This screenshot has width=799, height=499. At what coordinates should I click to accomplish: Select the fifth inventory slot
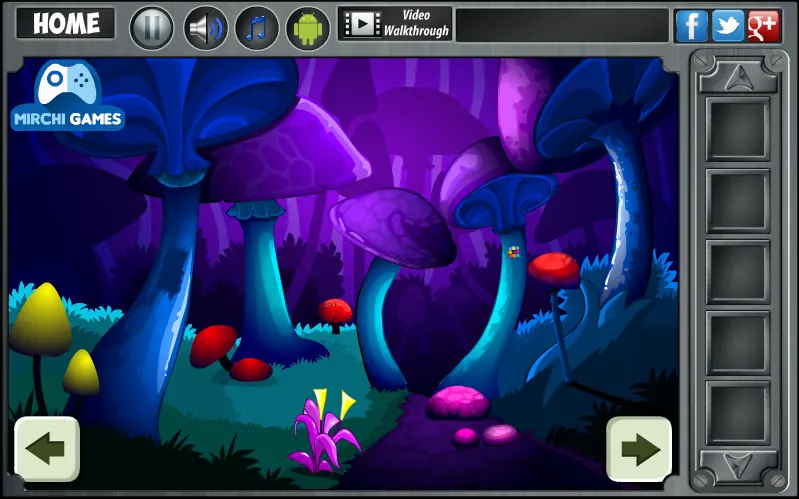(737, 413)
